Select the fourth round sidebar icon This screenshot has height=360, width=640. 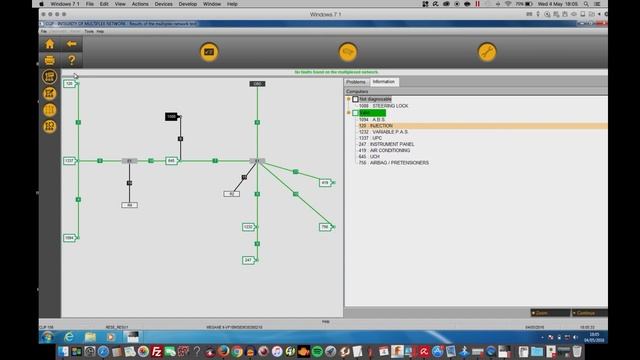[x=50, y=126]
